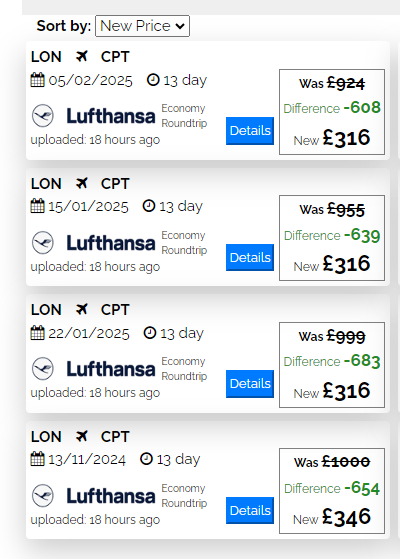Click the price box with Difference -639
This screenshot has height=559, width=400.
point(332,238)
